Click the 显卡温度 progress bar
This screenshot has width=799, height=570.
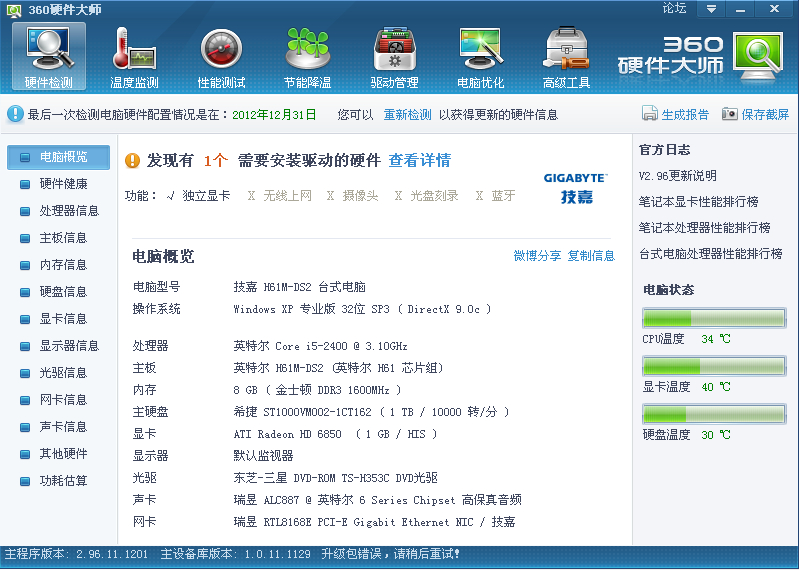(x=714, y=366)
